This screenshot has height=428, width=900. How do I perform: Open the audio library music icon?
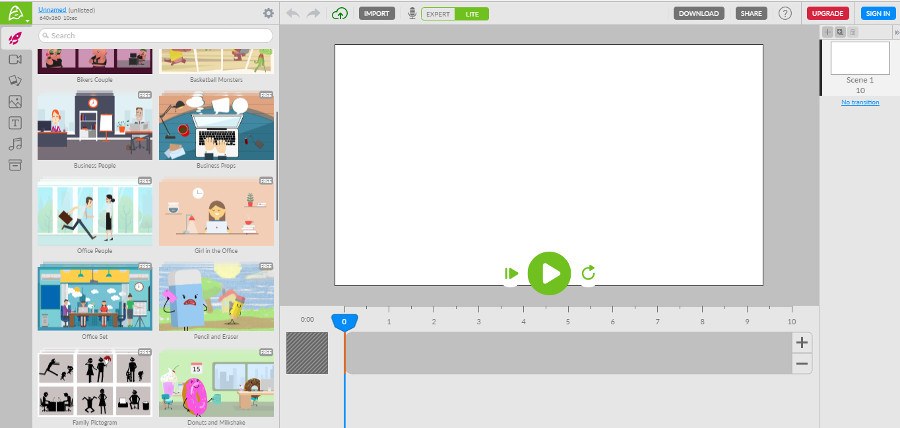[x=15, y=144]
